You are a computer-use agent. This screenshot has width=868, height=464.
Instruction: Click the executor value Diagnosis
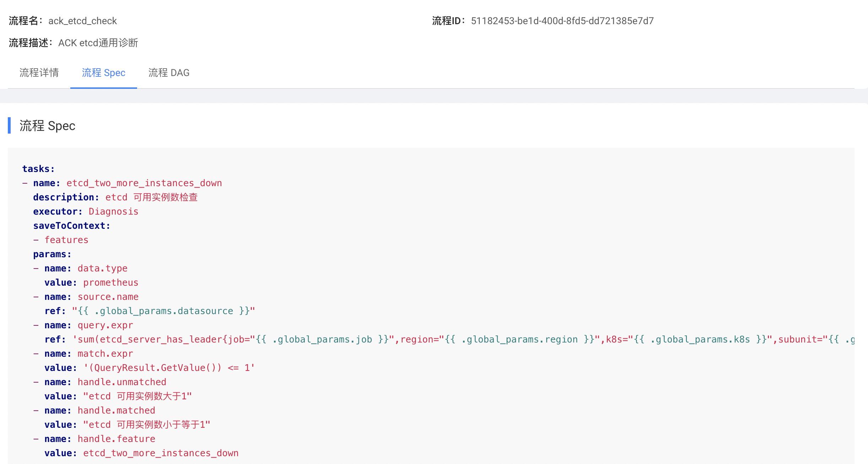tap(113, 211)
